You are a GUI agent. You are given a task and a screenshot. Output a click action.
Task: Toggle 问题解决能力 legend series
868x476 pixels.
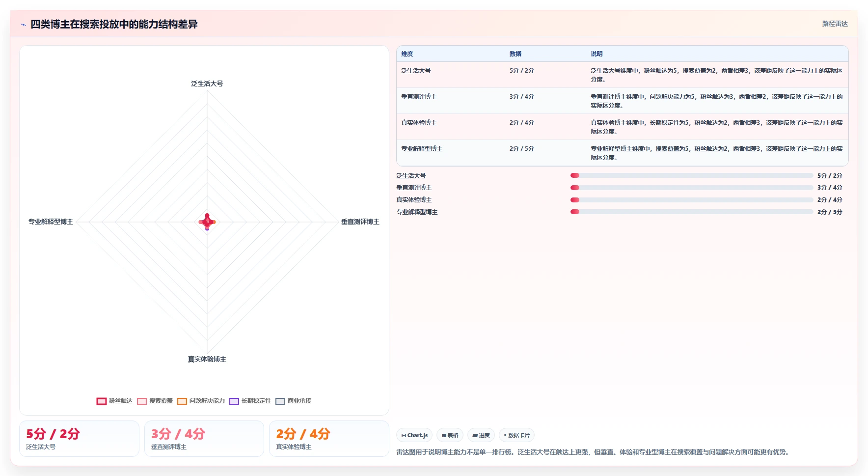pos(201,401)
